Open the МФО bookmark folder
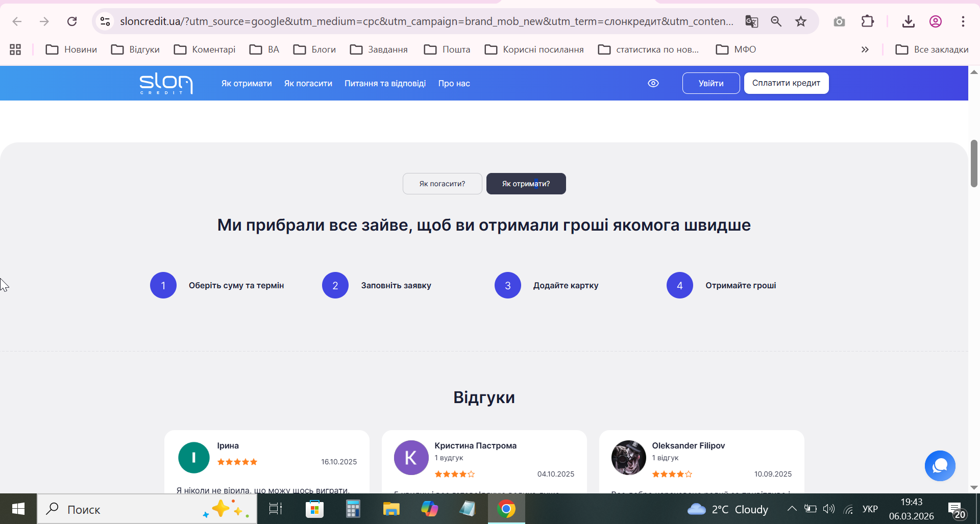Viewport: 980px width, 524px height. (x=736, y=49)
